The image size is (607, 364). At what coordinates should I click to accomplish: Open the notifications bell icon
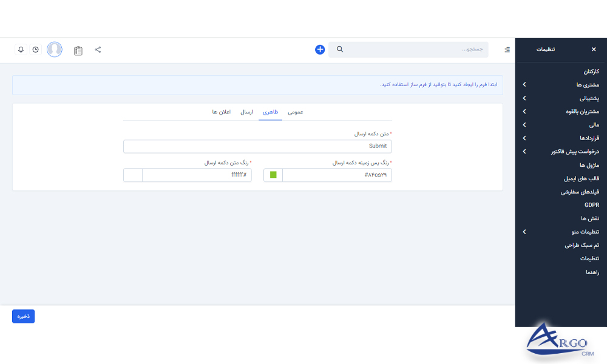tap(20, 50)
